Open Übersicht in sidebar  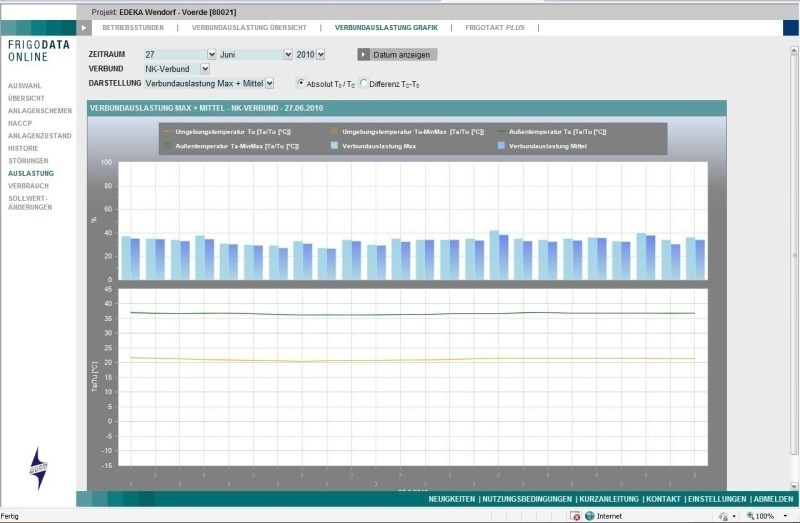26,98
